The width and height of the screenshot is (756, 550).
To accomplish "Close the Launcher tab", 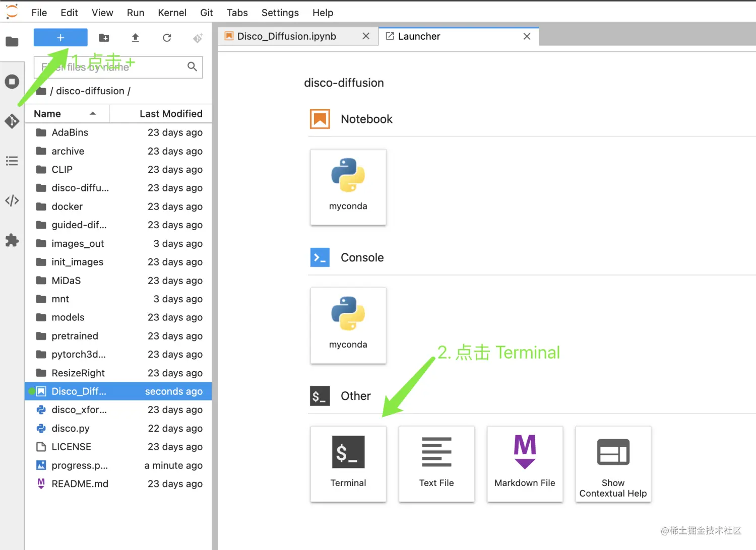I will 527,36.
